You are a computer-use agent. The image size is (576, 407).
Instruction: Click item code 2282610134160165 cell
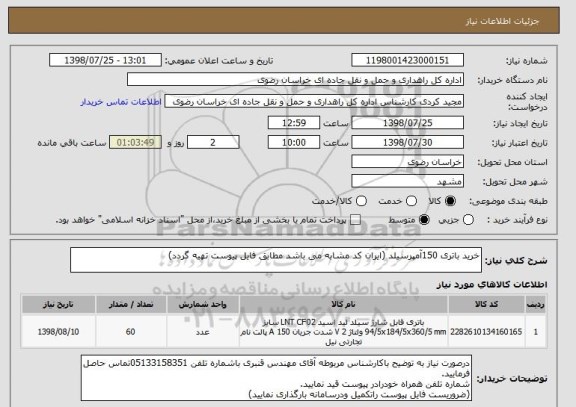pos(486,332)
